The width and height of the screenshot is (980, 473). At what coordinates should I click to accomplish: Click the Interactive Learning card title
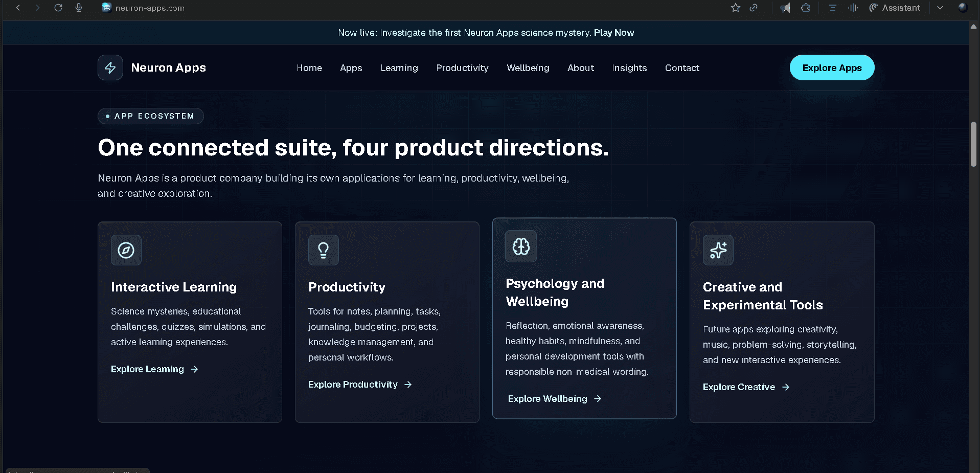[174, 287]
